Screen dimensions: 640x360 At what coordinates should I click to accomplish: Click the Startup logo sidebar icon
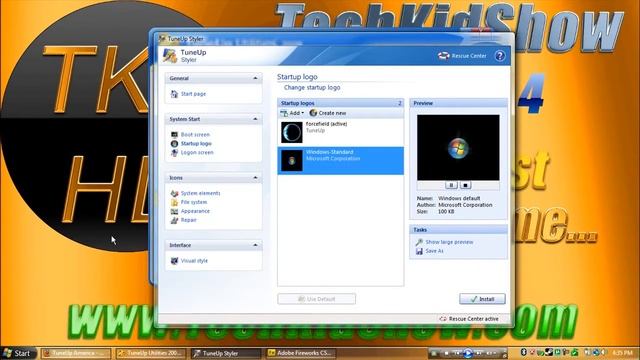pyautogui.click(x=174, y=144)
